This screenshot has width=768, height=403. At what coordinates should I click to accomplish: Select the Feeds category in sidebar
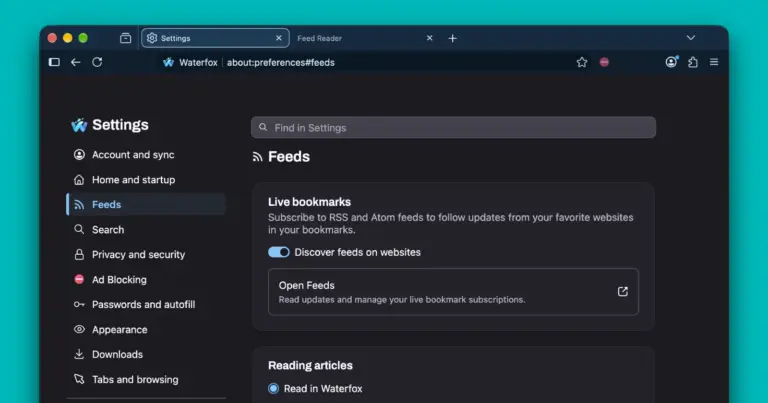click(146, 205)
